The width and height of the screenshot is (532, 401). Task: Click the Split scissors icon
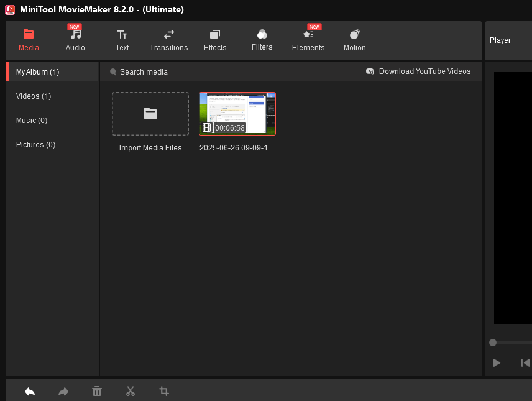pyautogui.click(x=131, y=391)
